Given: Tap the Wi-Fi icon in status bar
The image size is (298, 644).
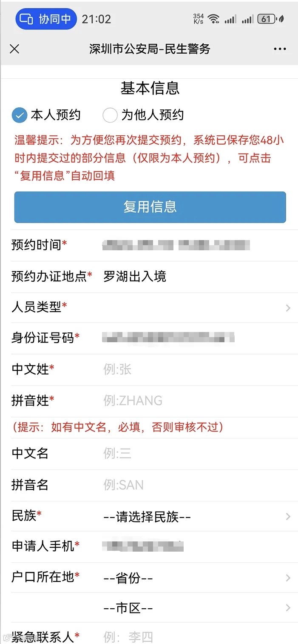Looking at the screenshot, I should (213, 19).
